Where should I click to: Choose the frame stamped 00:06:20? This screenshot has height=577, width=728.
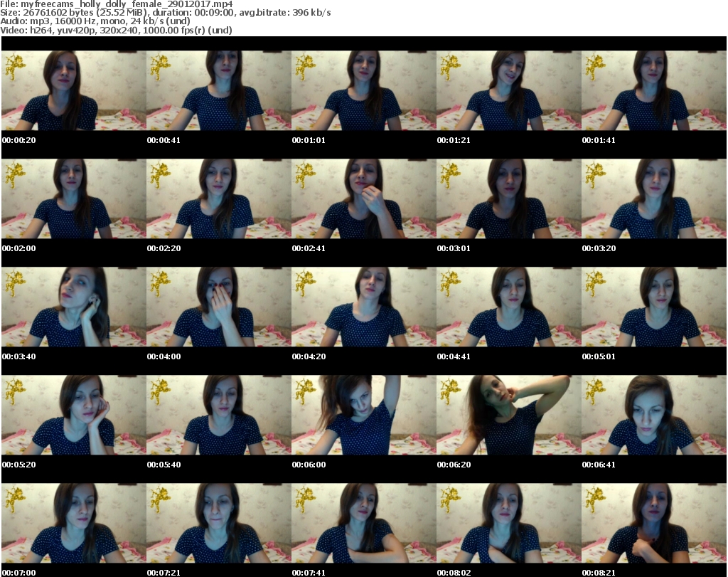[x=509, y=415]
